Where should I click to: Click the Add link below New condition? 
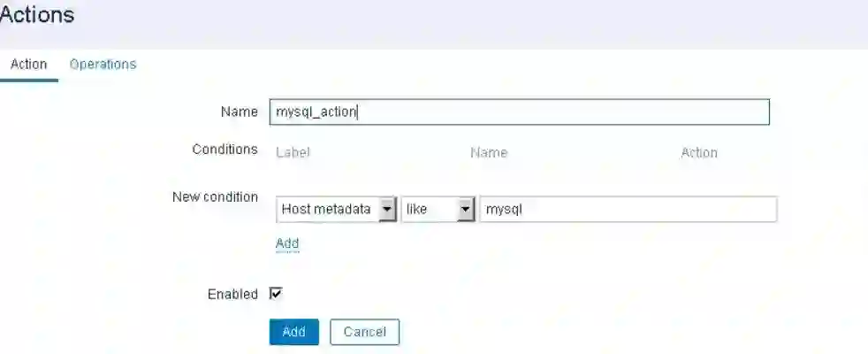tap(287, 243)
